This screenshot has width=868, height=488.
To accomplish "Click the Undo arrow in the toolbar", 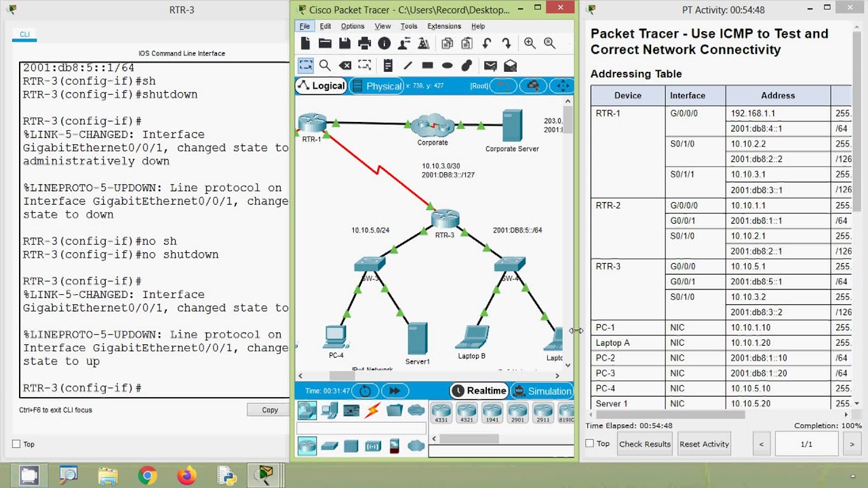I will point(486,43).
